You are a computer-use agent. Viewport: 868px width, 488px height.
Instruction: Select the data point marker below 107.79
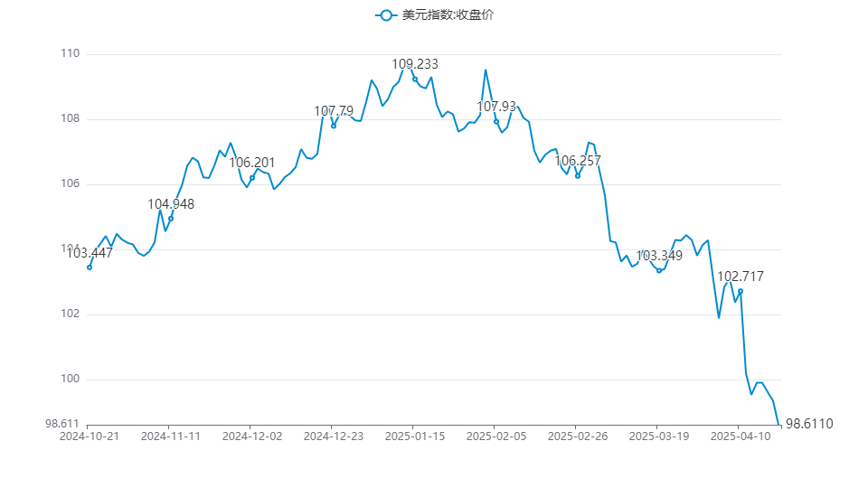pyautogui.click(x=334, y=126)
